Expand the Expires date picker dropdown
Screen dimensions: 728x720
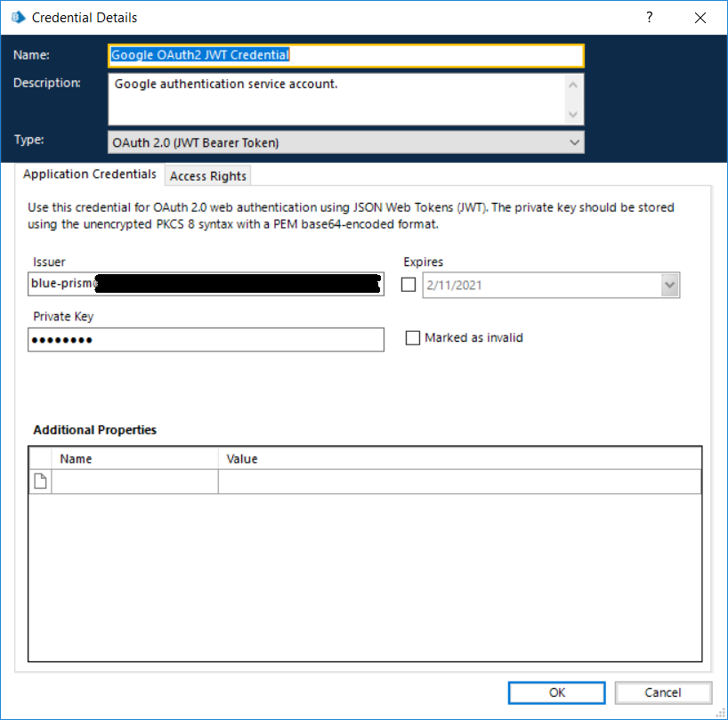pyautogui.click(x=669, y=285)
